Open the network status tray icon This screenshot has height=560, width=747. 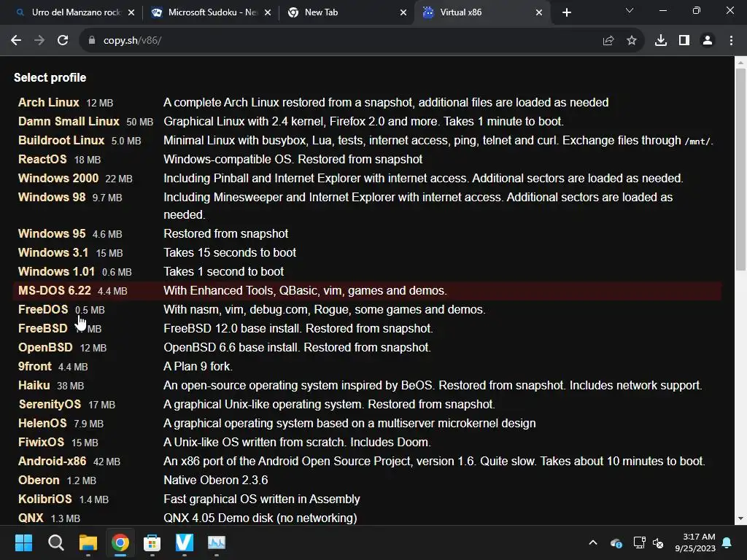click(x=639, y=542)
